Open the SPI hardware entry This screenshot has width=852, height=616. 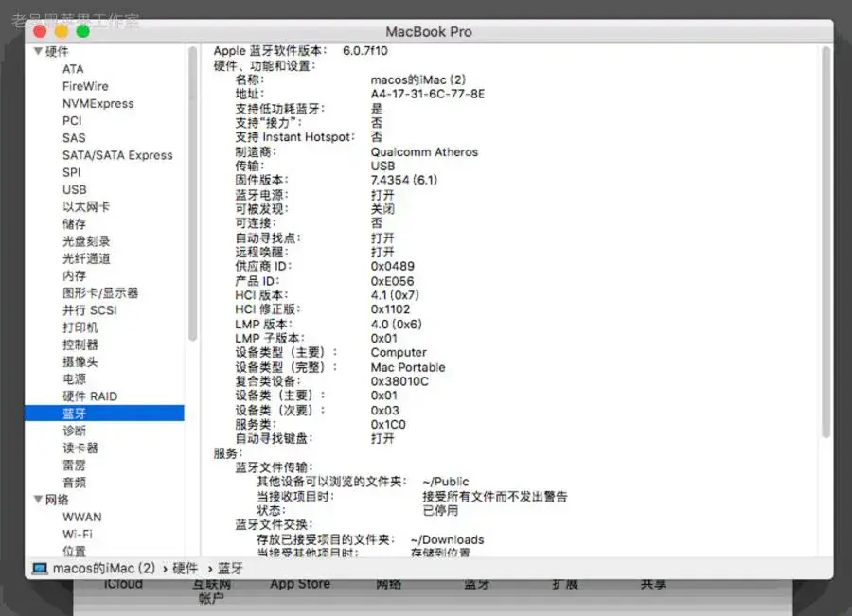coord(71,172)
